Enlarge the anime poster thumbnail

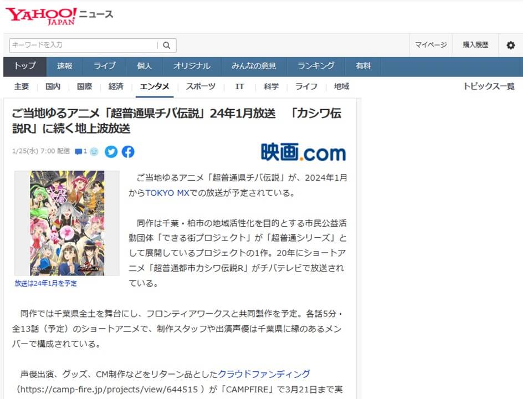[67, 223]
